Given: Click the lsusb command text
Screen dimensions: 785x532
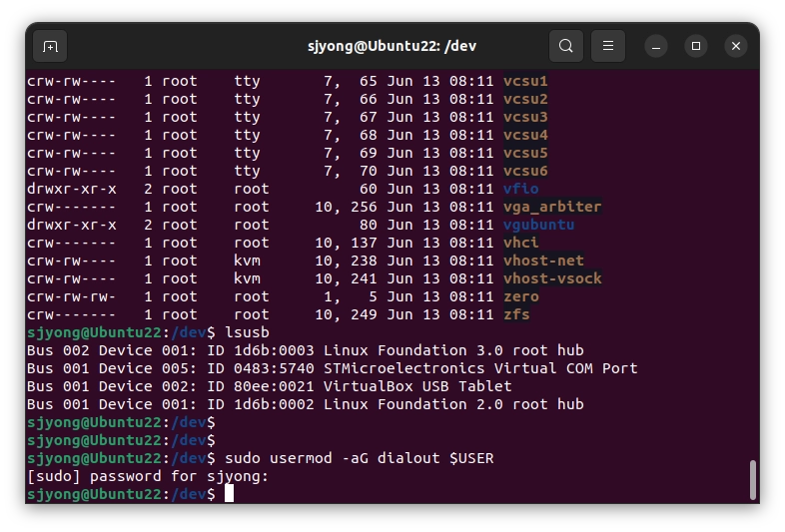Looking at the screenshot, I should (x=248, y=332).
